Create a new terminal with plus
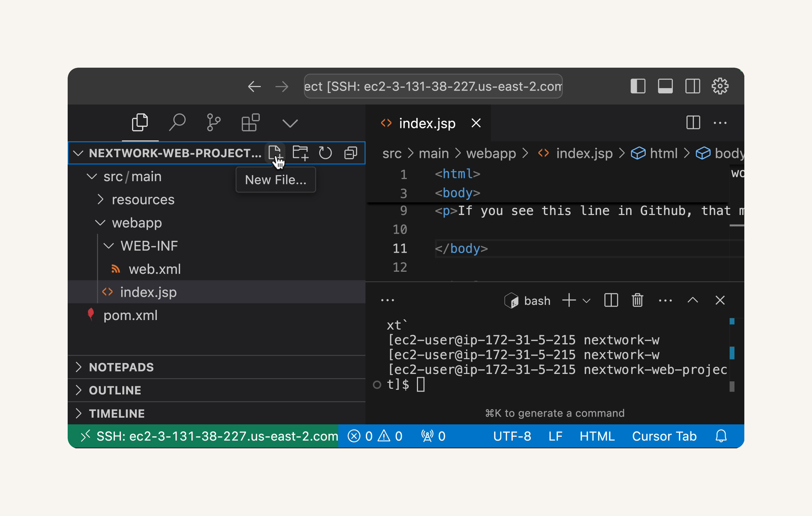Image resolution: width=812 pixels, height=516 pixels. [569, 300]
